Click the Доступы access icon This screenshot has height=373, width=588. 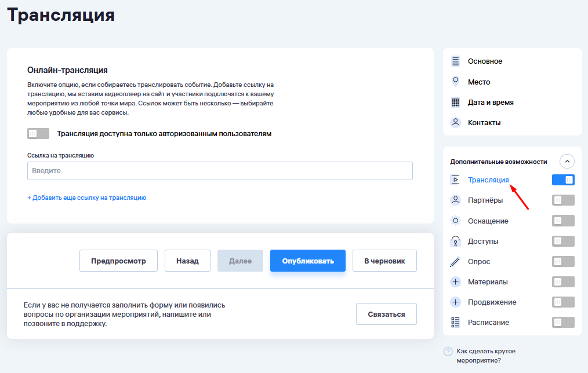455,241
